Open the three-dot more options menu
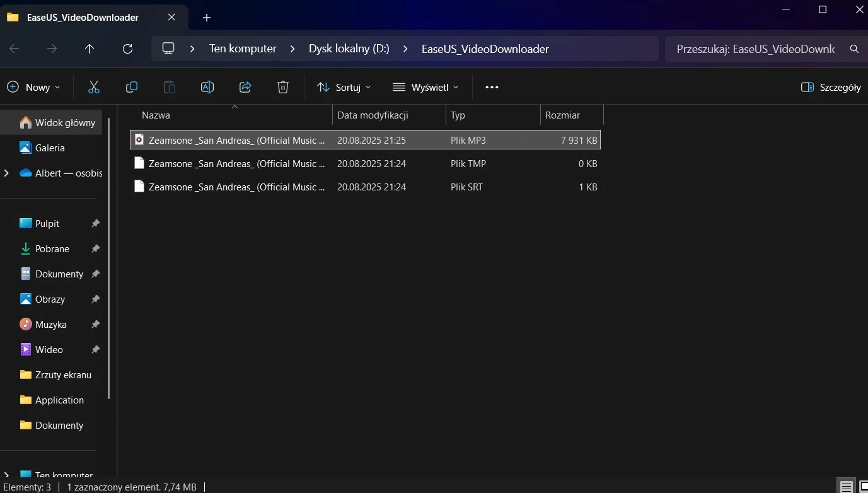This screenshot has height=493, width=868. point(492,87)
